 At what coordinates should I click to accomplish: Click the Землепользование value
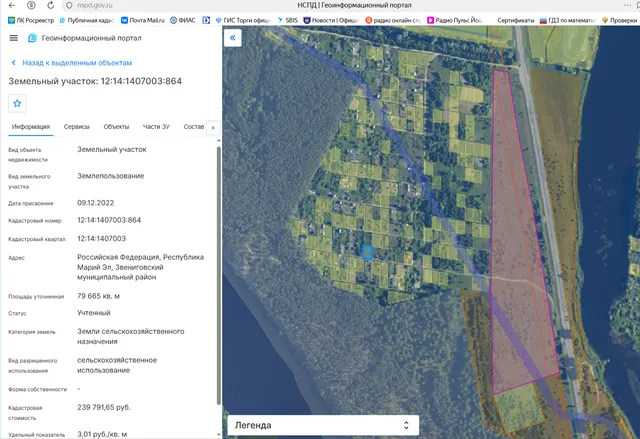tap(111, 176)
